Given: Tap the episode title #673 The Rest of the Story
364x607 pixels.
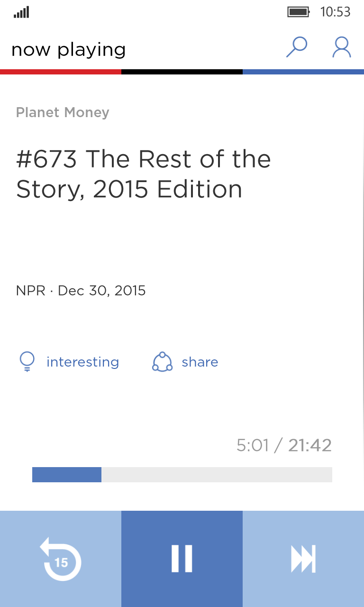Looking at the screenshot, I should click(143, 174).
